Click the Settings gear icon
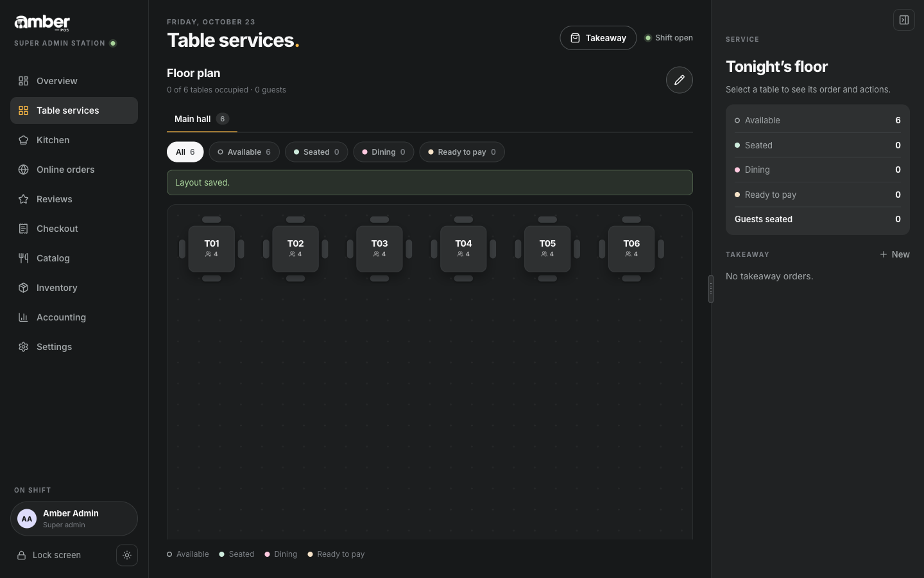 23,347
